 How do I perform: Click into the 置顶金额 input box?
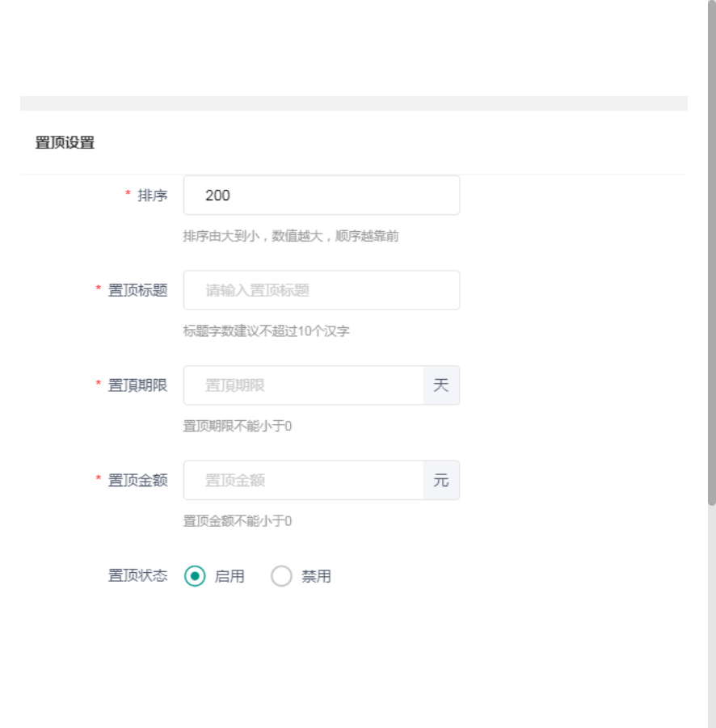pos(303,480)
